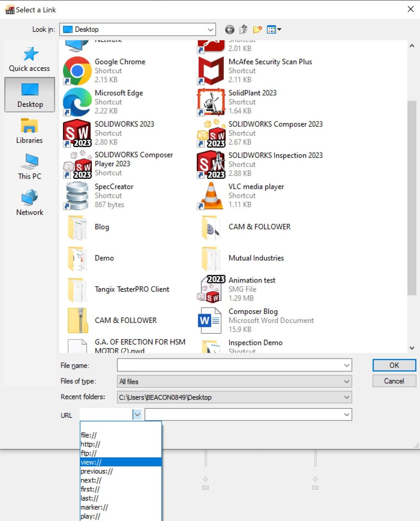Expand the URL address dropdown arrow
The image size is (420, 521).
click(x=346, y=414)
